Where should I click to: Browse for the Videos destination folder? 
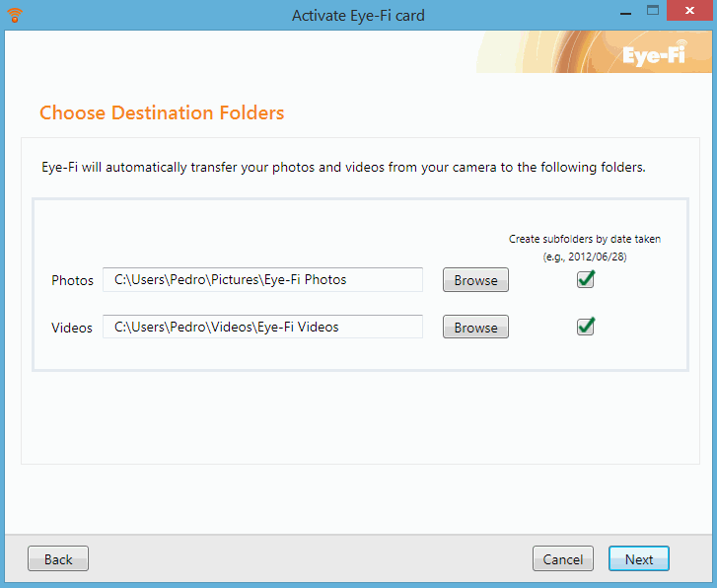475,327
